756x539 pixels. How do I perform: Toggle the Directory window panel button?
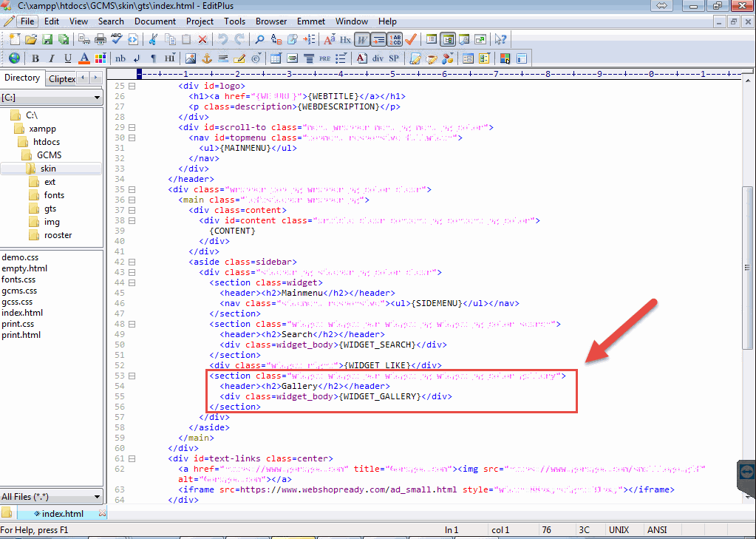click(x=448, y=39)
